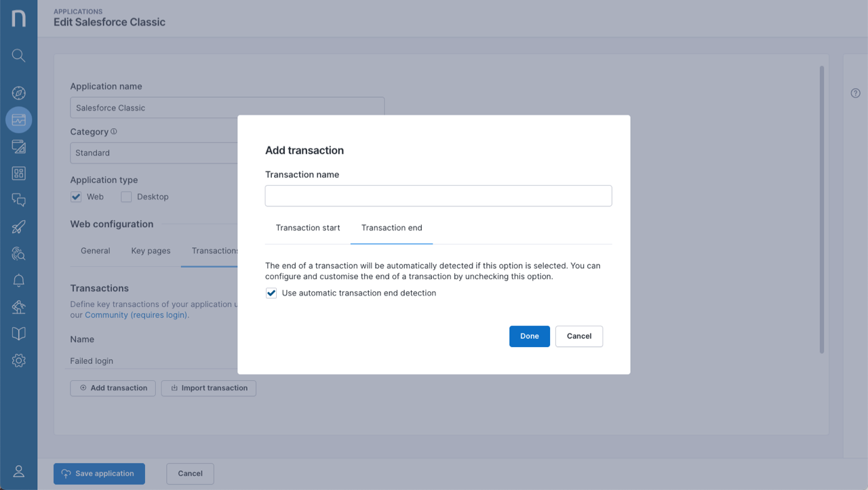The height and width of the screenshot is (490, 868).
Task: Open the administration gear icon
Action: [x=18, y=360]
